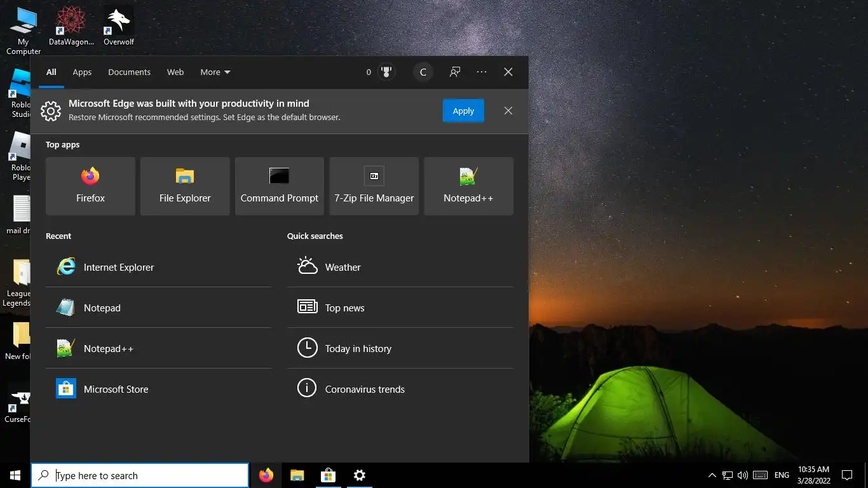
Task: Click the Apply button in Edge banner
Action: (463, 111)
